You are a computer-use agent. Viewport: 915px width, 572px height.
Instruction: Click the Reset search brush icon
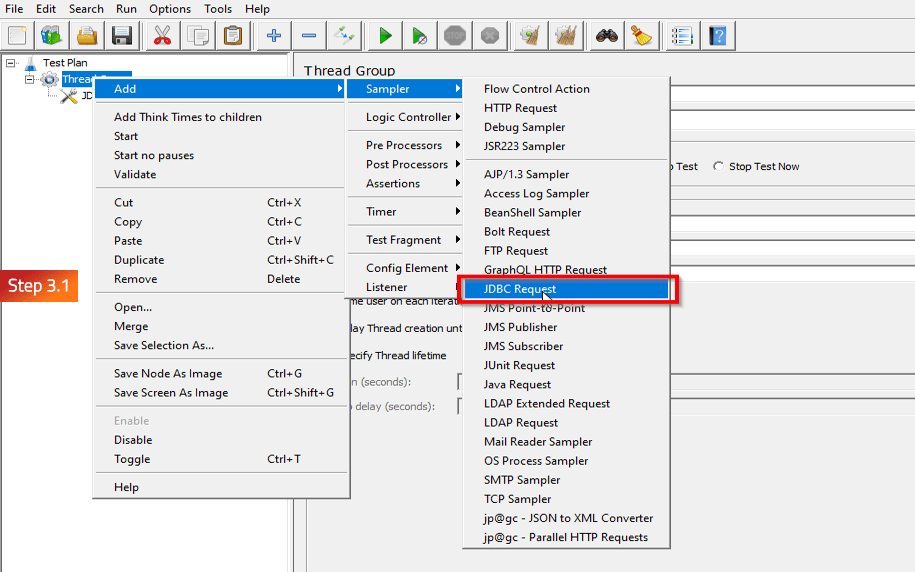[641, 36]
